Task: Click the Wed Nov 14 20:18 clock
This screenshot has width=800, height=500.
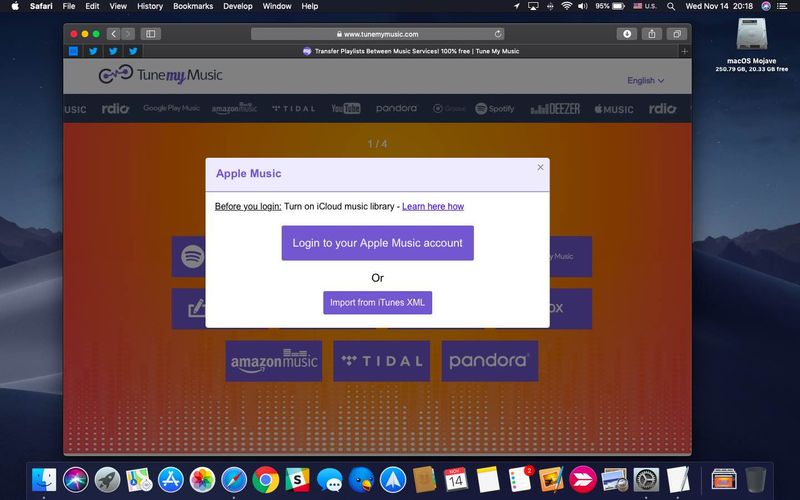Action: tap(719, 6)
